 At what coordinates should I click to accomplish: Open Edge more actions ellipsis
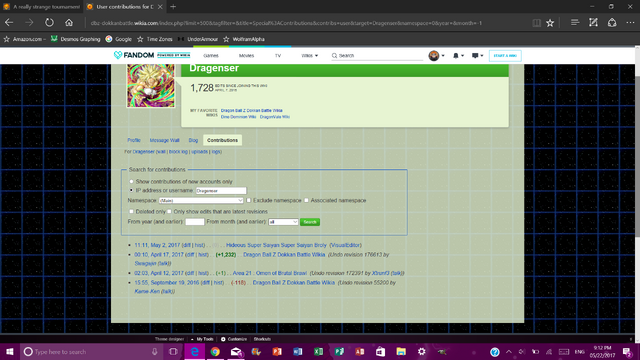coord(630,23)
